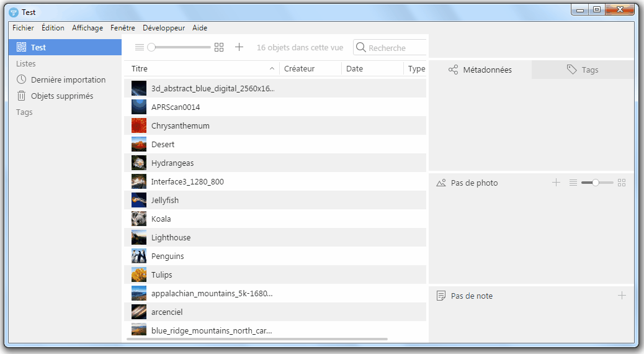Sort by Date column header
The image size is (644, 354).
pos(372,69)
